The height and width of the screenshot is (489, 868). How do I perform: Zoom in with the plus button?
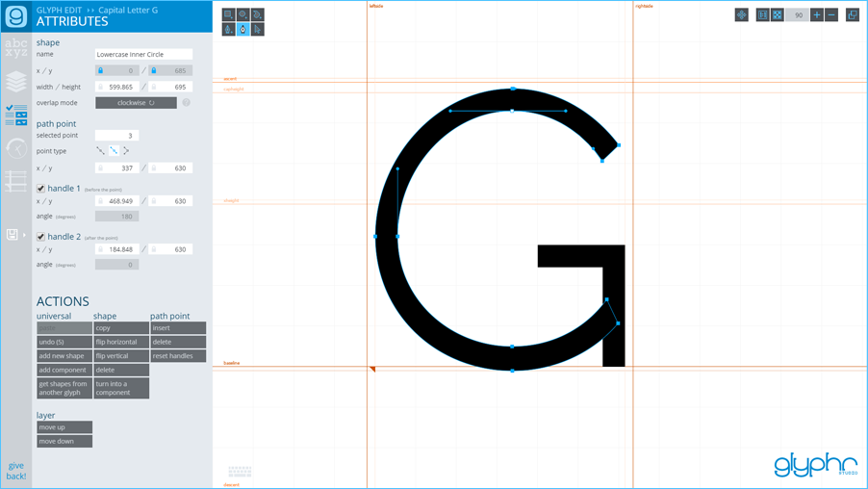[x=817, y=15]
